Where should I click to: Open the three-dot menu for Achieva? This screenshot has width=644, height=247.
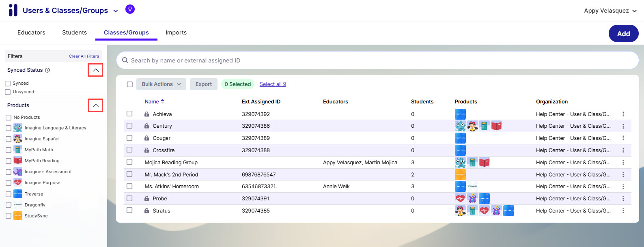623,114
